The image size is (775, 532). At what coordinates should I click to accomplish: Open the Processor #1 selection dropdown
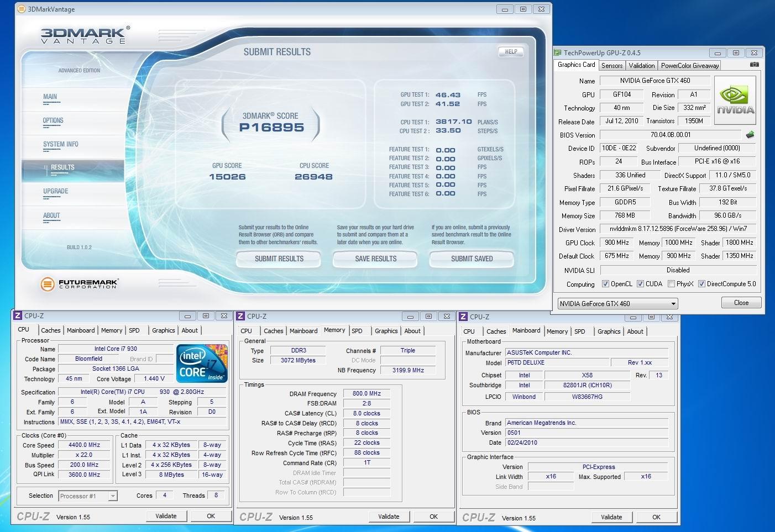[87, 496]
